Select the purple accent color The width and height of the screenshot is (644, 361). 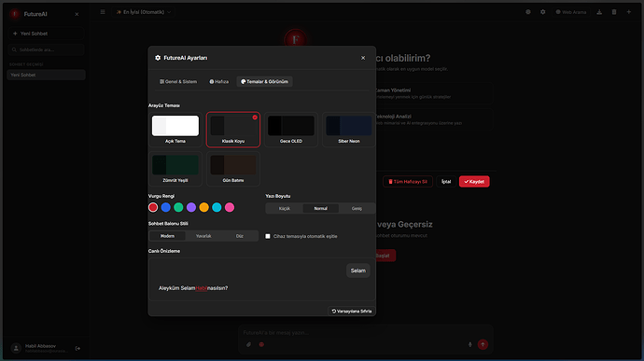[x=191, y=207]
